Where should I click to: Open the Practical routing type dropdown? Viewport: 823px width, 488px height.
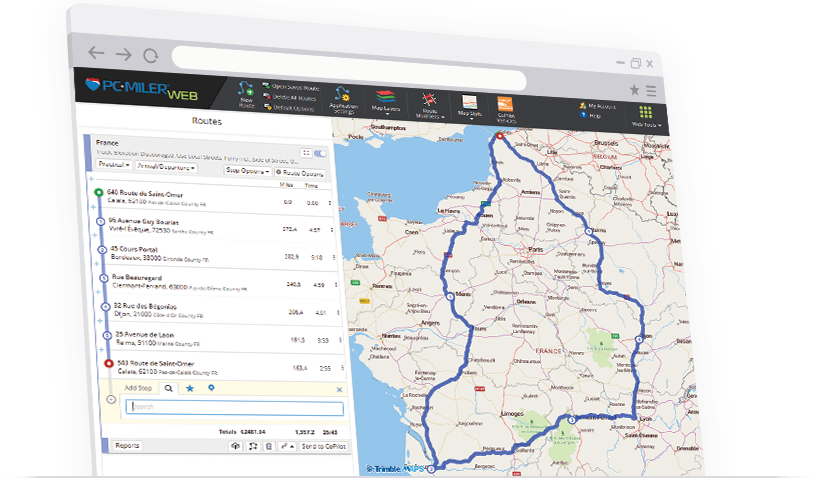pos(114,164)
